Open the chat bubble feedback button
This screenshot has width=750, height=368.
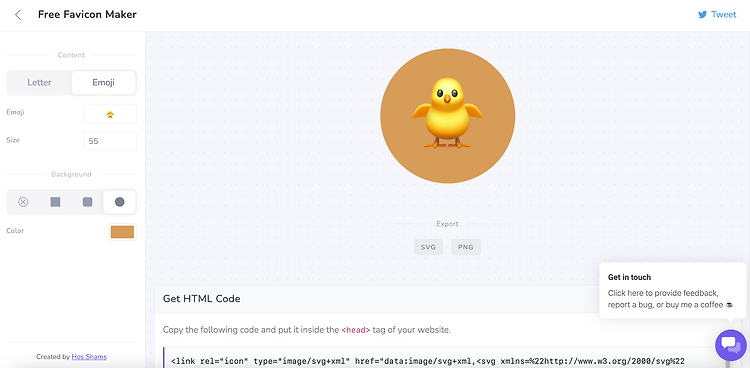[x=730, y=345]
